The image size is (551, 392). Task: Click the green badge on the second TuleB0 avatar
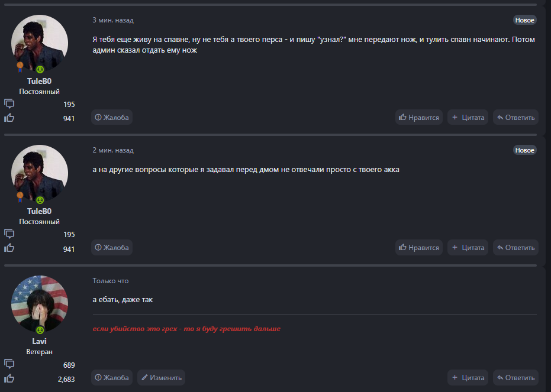pos(40,200)
